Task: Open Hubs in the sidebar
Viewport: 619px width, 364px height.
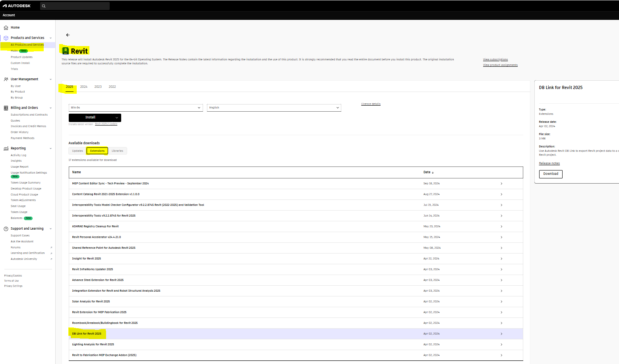Action: [x=14, y=51]
